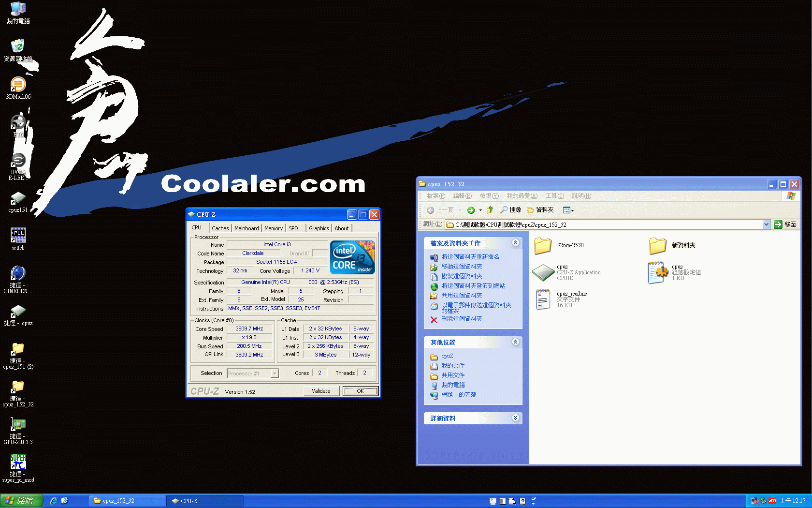
Task: Collapse the 其他位置 panel
Action: pyautogui.click(x=515, y=342)
